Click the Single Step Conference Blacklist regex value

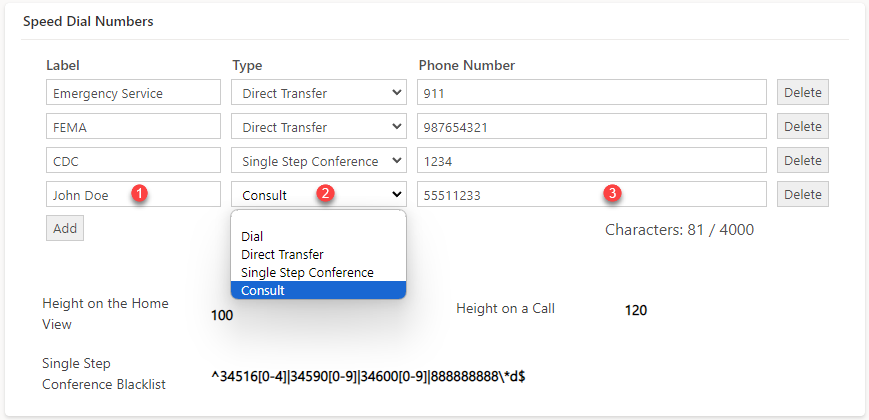click(368, 376)
